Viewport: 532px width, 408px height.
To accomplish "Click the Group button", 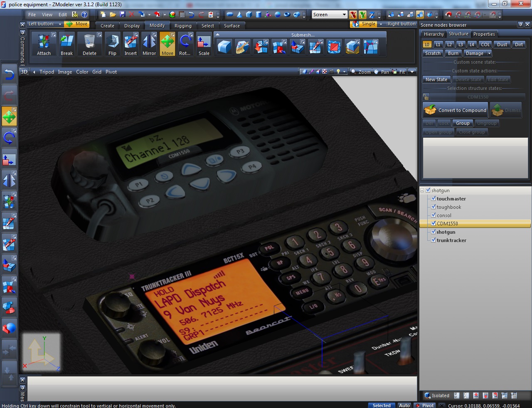I will pos(463,123).
